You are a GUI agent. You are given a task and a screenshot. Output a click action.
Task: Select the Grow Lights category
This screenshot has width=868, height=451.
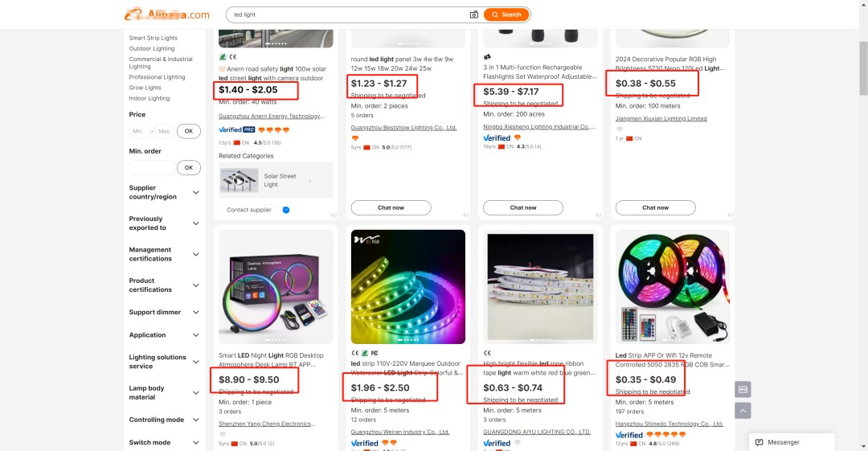145,88
